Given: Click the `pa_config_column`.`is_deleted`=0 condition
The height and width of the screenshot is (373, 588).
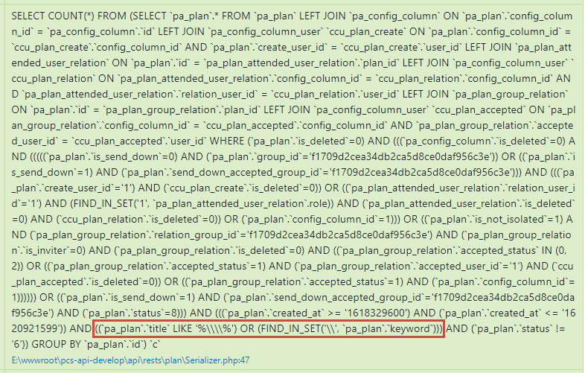Looking at the screenshot, I should click(x=484, y=141).
